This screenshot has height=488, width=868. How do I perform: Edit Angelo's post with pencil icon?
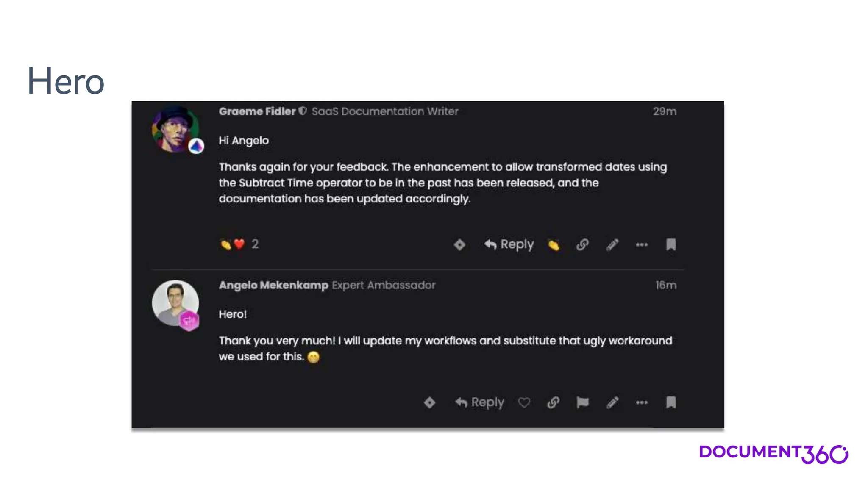click(612, 402)
